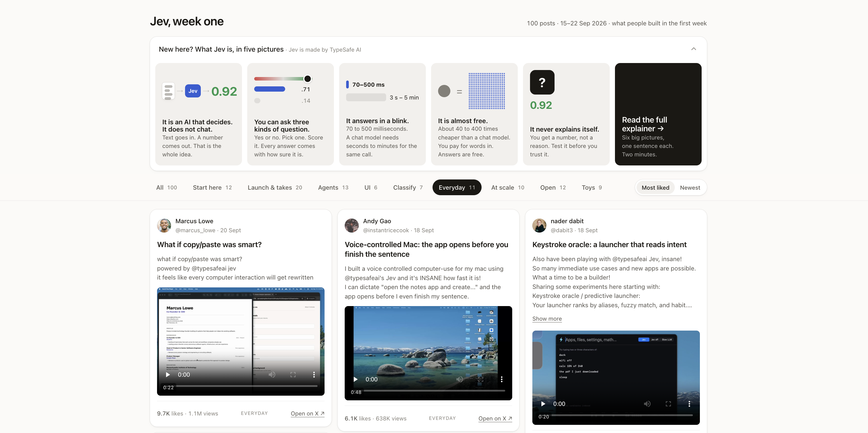Open the 'Read the full explainer' card

click(658, 114)
